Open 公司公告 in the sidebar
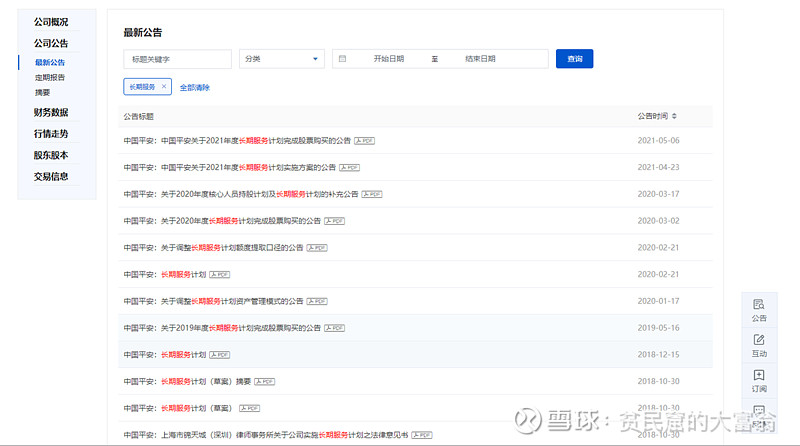The width and height of the screenshot is (800, 446). pyautogui.click(x=51, y=43)
